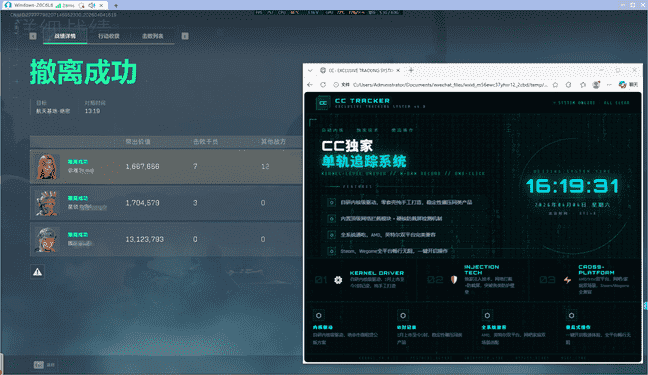
Task: Add a new remote session tab
Action: 116,5
